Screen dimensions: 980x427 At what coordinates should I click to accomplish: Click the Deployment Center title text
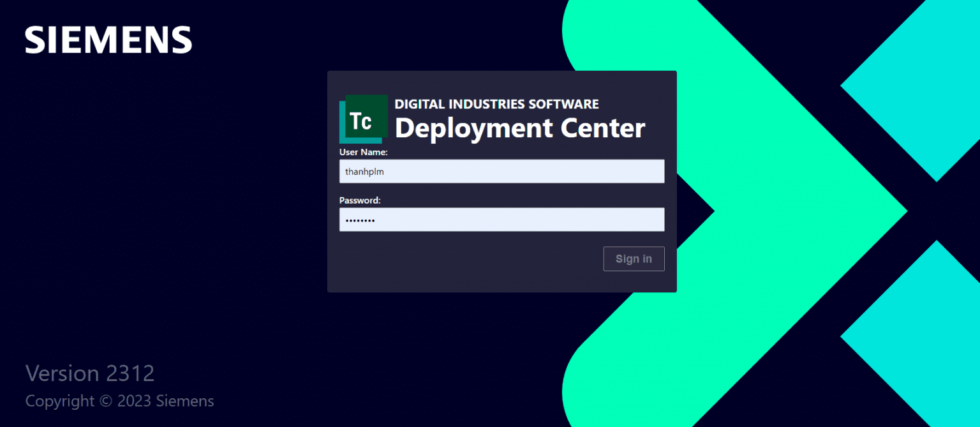click(x=519, y=128)
